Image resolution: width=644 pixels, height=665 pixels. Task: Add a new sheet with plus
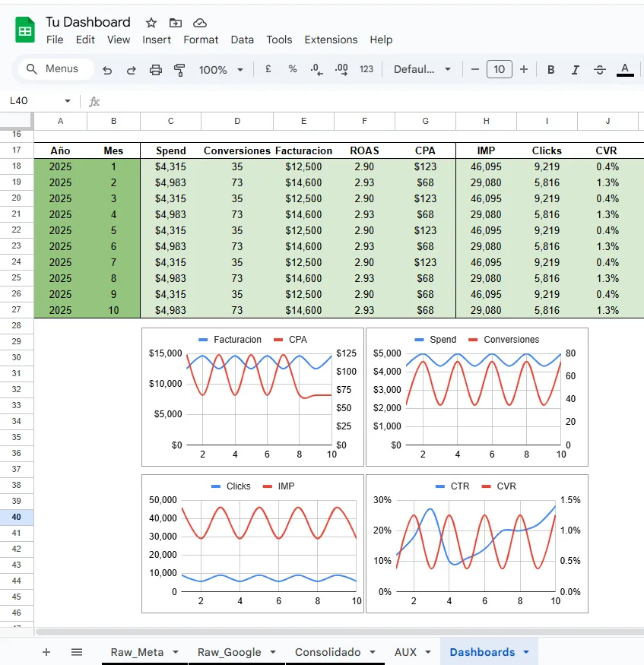click(x=46, y=652)
